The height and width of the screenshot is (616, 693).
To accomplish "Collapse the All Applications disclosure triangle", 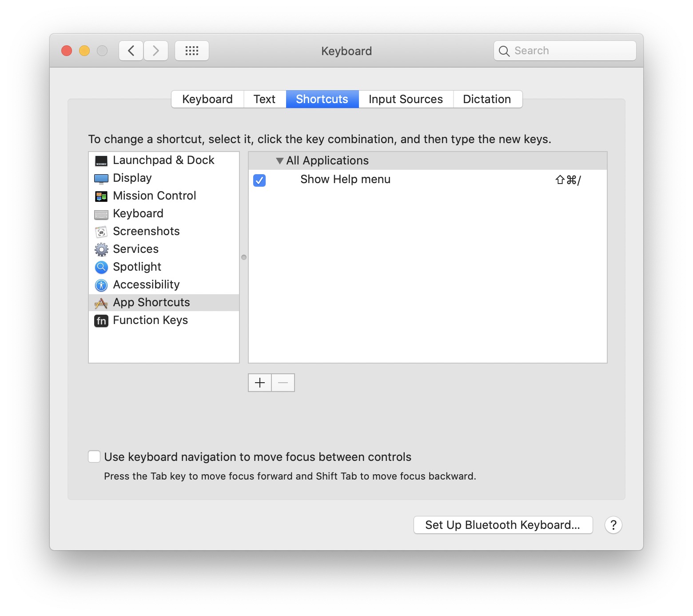I will (279, 161).
